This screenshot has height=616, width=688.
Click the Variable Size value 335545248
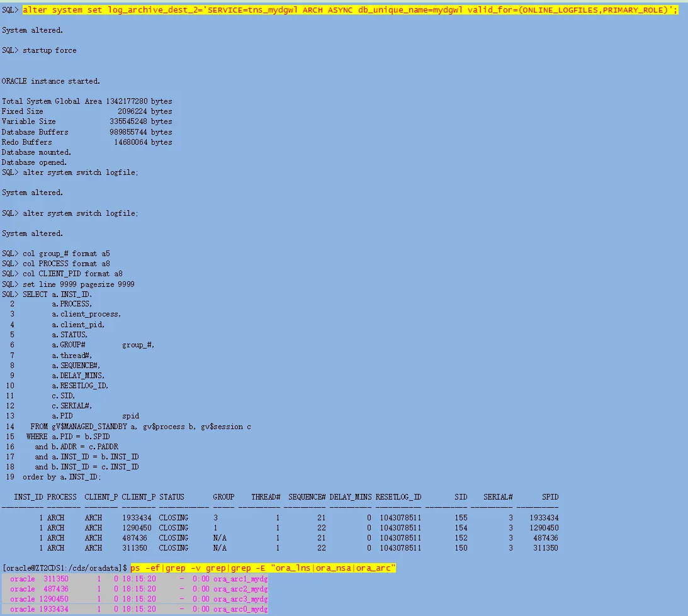click(128, 121)
